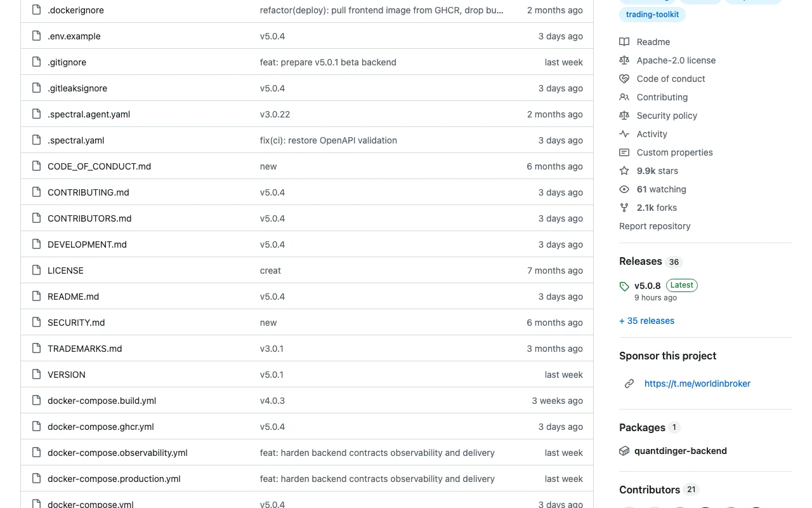Click the Security policy scale icon

[624, 116]
